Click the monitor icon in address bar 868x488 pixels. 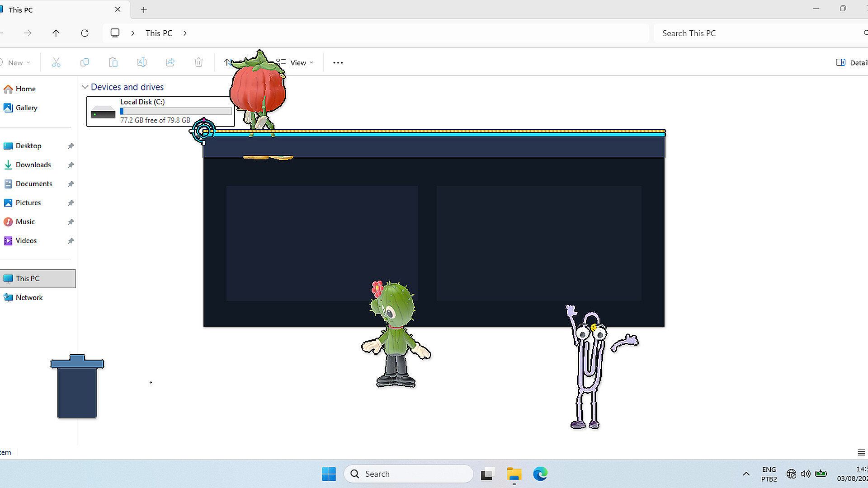[x=115, y=33]
